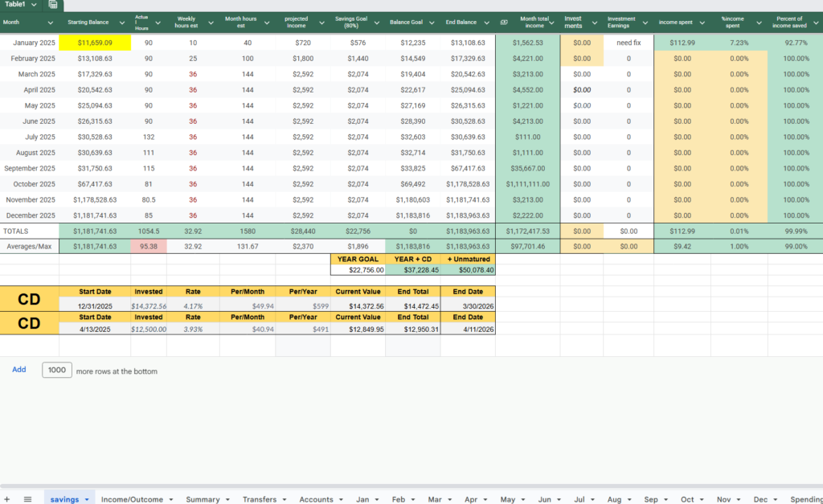Open the Savings Goal (80%) column dropdown
The height and width of the screenshot is (504, 823).
[375, 23]
